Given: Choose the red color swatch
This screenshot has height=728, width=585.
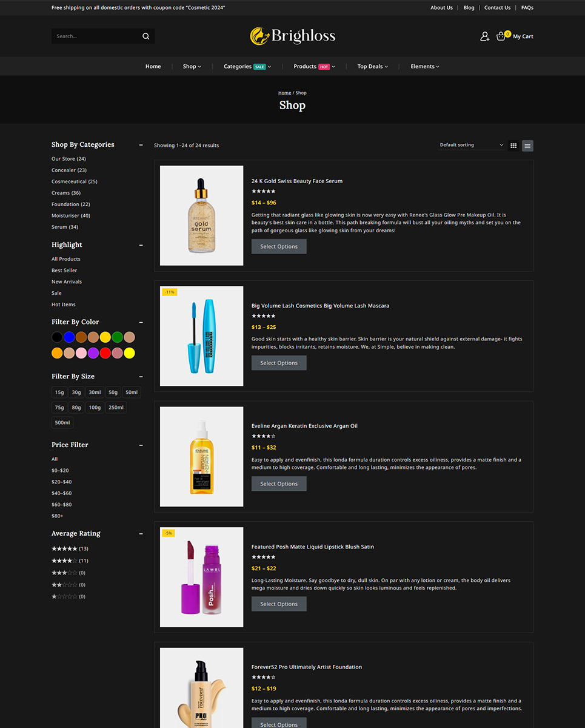Looking at the screenshot, I should (105, 353).
